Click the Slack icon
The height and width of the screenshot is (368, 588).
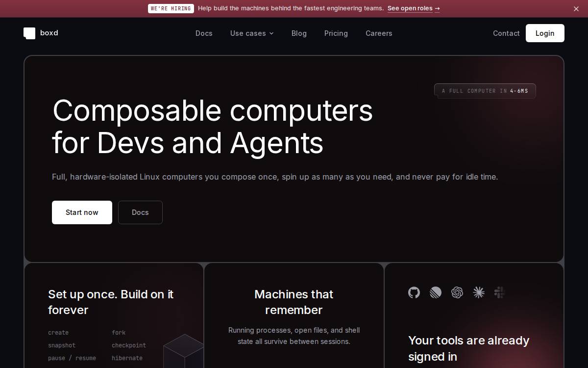point(500,293)
